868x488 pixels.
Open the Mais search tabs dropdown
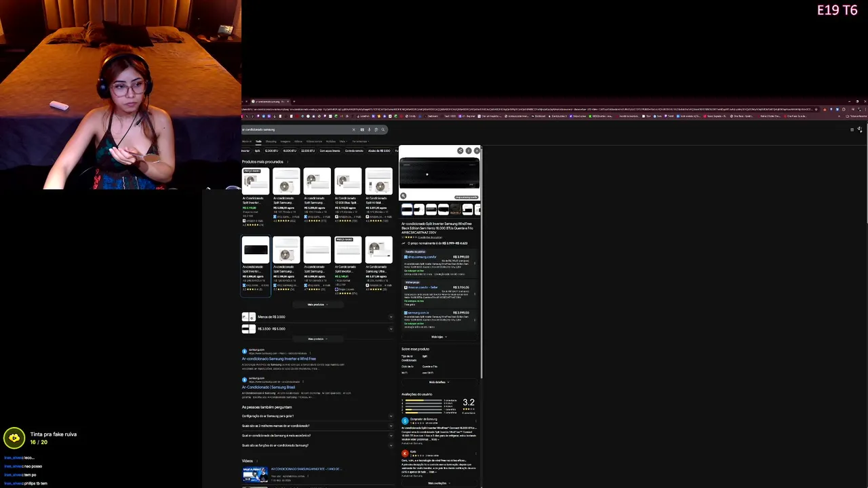tap(343, 142)
